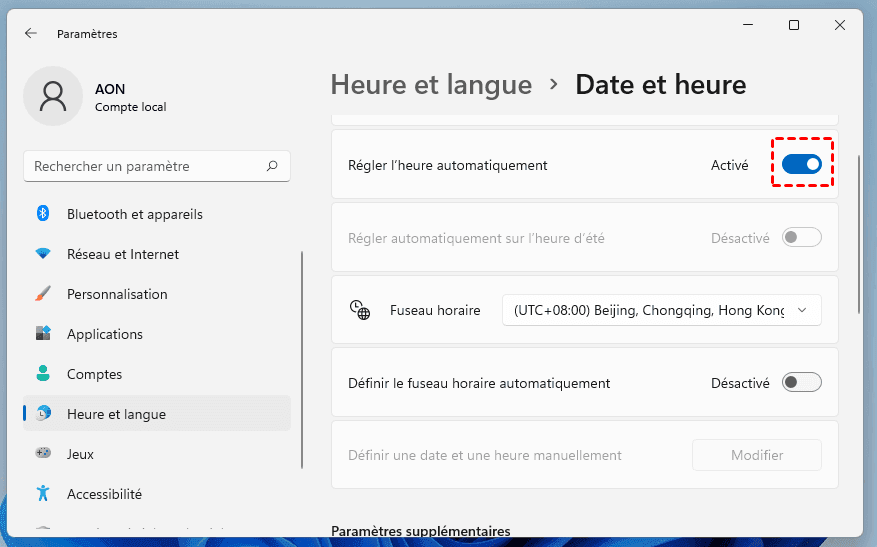Image resolution: width=877 pixels, height=547 pixels.
Task: Click the Accessibilité figure icon
Action: [43, 493]
